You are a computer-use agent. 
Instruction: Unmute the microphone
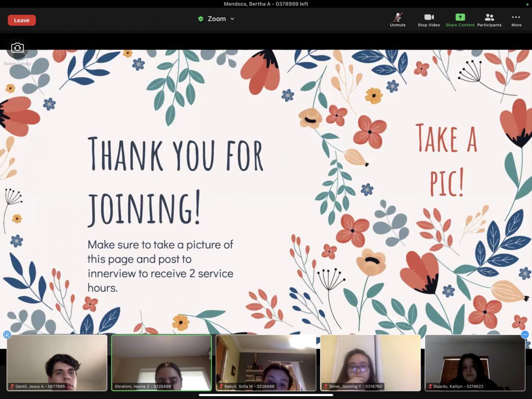tap(398, 20)
